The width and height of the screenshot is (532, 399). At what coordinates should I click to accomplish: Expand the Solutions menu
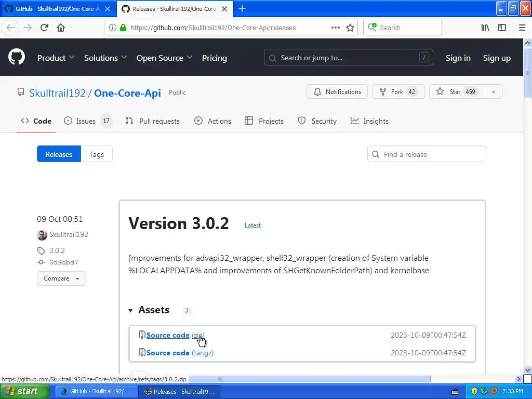tap(105, 58)
